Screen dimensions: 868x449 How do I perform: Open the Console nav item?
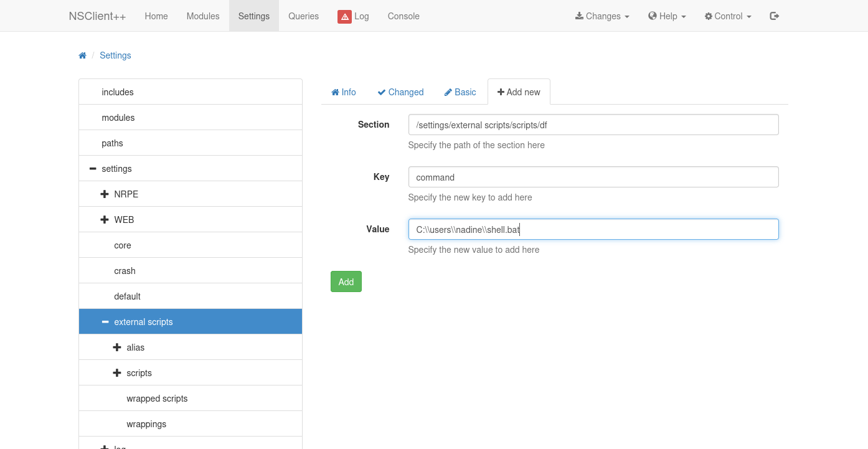(403, 16)
